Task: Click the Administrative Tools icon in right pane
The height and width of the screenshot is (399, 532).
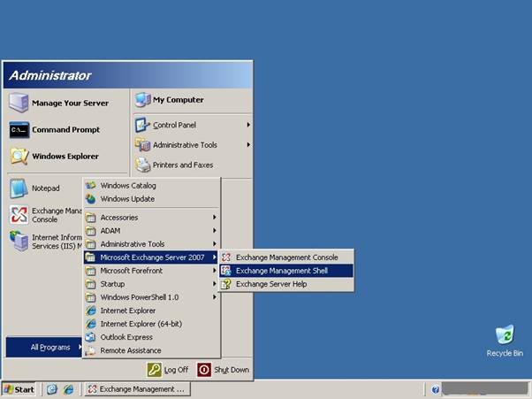Action: coord(143,145)
